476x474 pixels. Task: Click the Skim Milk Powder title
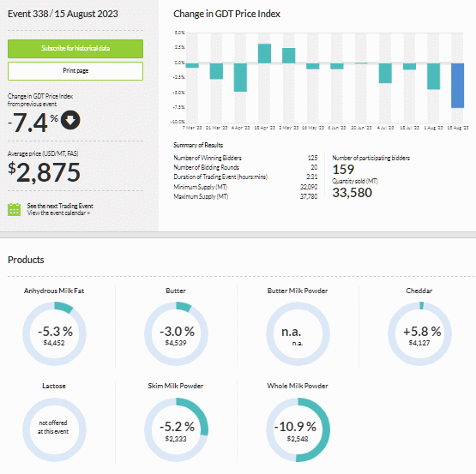pos(176,386)
